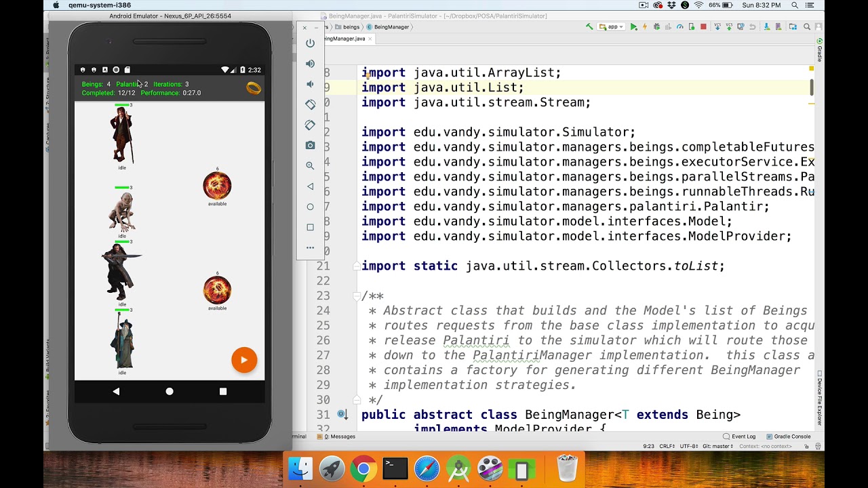The image size is (868, 488).
Task: Apply changes with the lightning bolt icon
Action: pos(645,27)
